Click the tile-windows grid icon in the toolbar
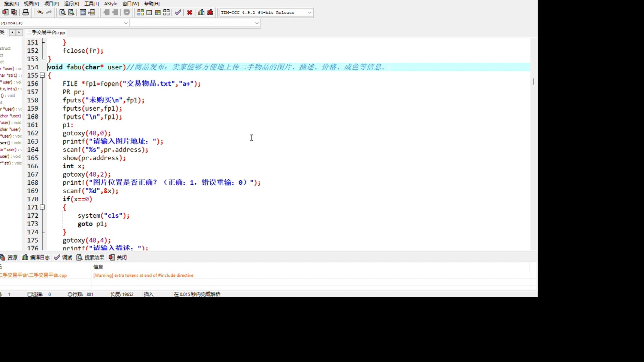 tap(140, 12)
